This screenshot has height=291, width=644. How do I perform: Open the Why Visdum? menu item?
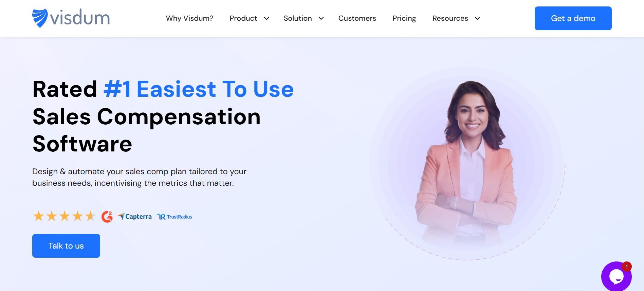click(189, 18)
